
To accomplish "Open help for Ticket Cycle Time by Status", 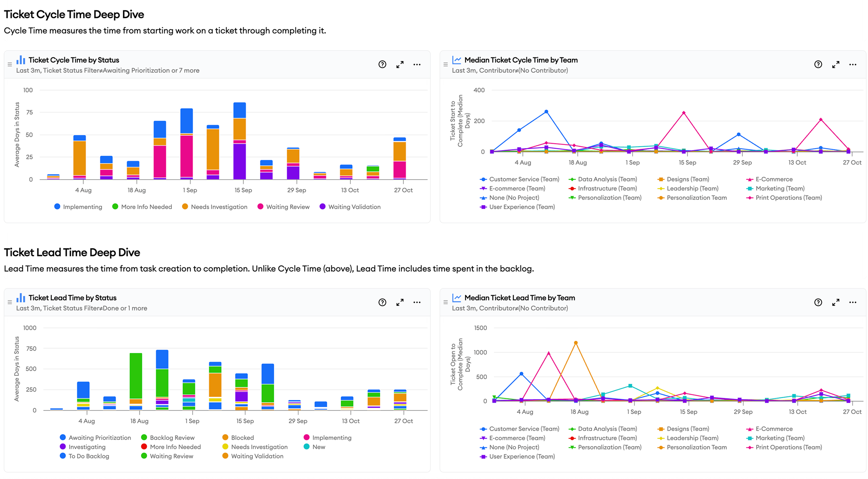I will click(382, 64).
